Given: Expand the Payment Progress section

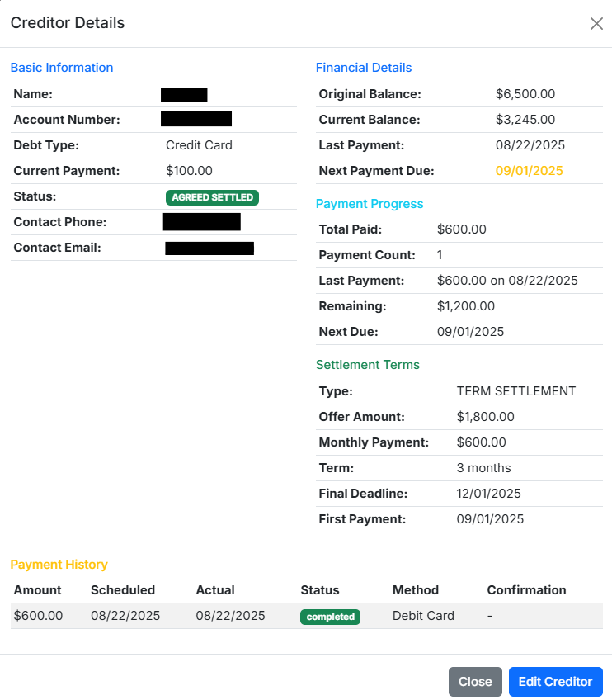Looking at the screenshot, I should 370,203.
